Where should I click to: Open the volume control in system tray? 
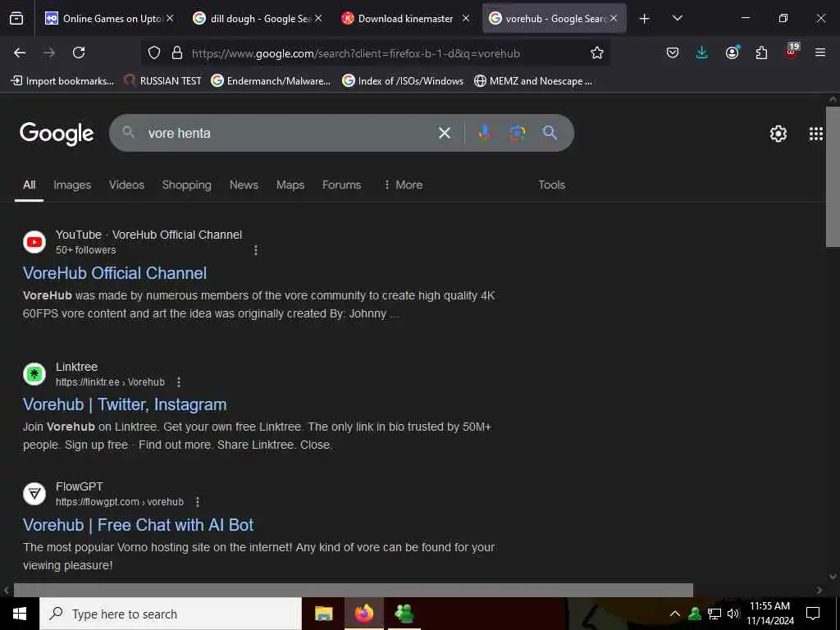[x=733, y=614]
